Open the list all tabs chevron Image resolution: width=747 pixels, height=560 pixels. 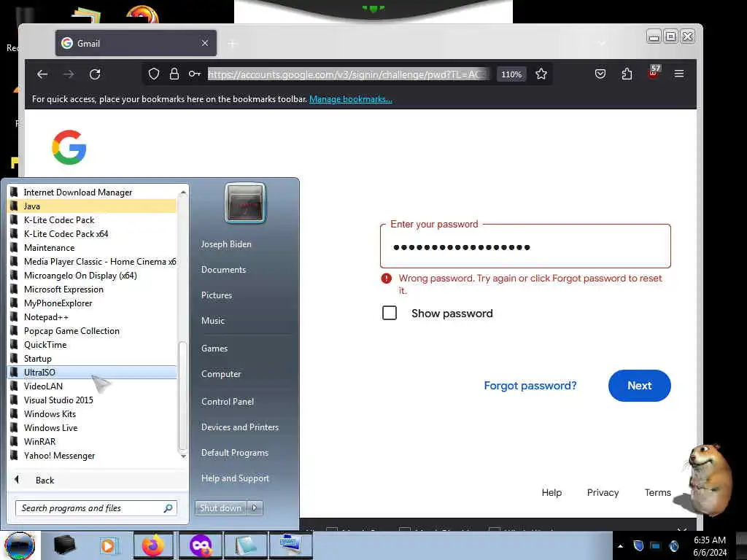[602, 43]
